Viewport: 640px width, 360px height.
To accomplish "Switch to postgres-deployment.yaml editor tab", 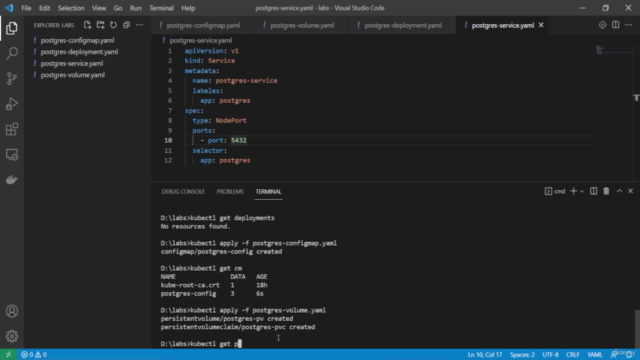I will (402, 25).
